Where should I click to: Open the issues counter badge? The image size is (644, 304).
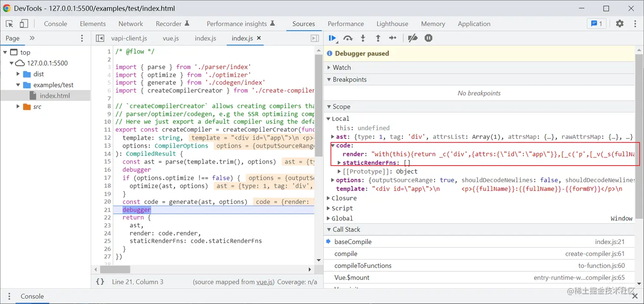[597, 24]
